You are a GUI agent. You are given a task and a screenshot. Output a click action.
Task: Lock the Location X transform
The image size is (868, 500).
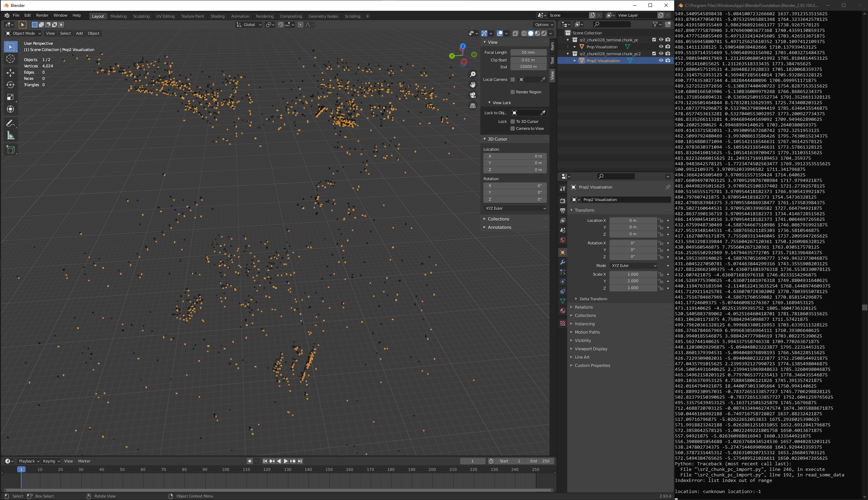click(661, 220)
